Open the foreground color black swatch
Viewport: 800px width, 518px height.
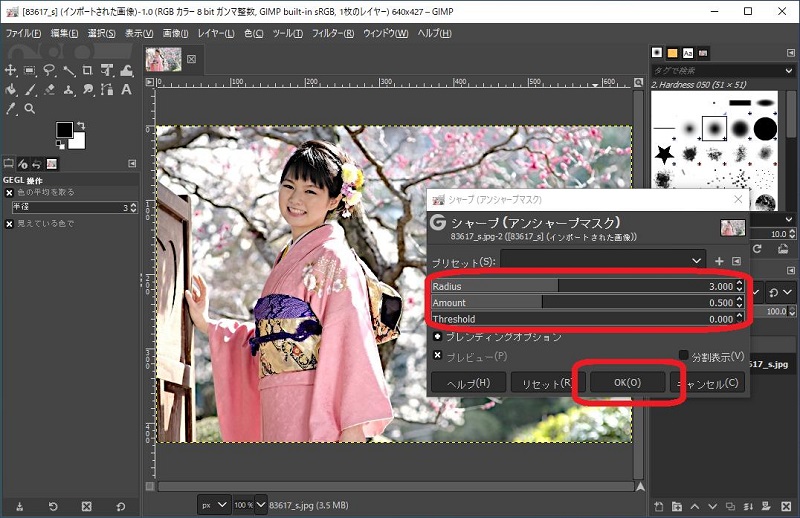click(x=64, y=130)
